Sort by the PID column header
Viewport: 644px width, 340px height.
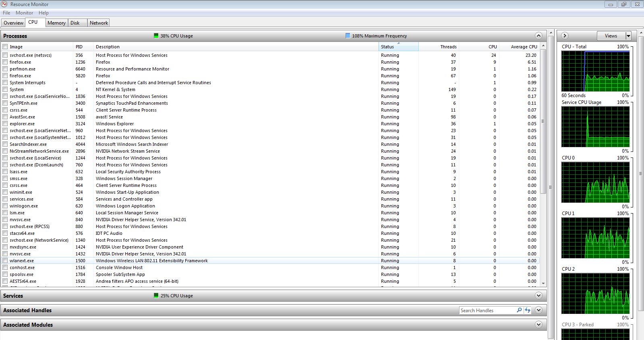(x=83, y=47)
